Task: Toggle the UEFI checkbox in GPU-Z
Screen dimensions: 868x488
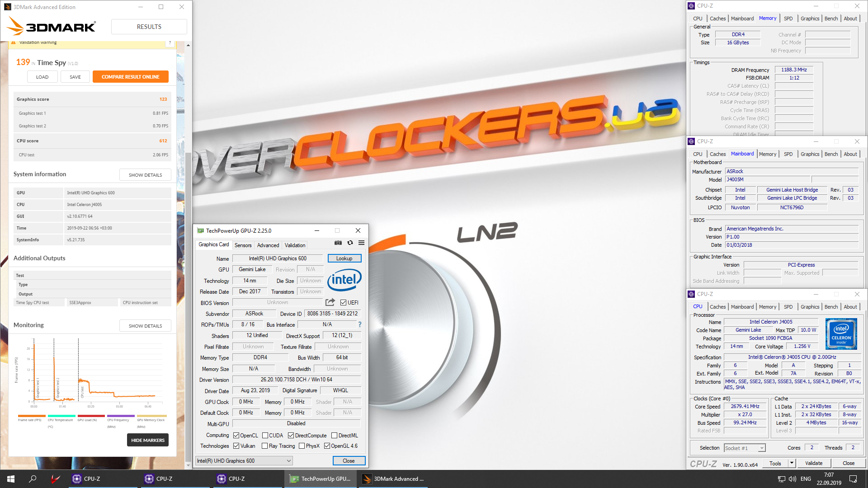Action: pyautogui.click(x=343, y=303)
